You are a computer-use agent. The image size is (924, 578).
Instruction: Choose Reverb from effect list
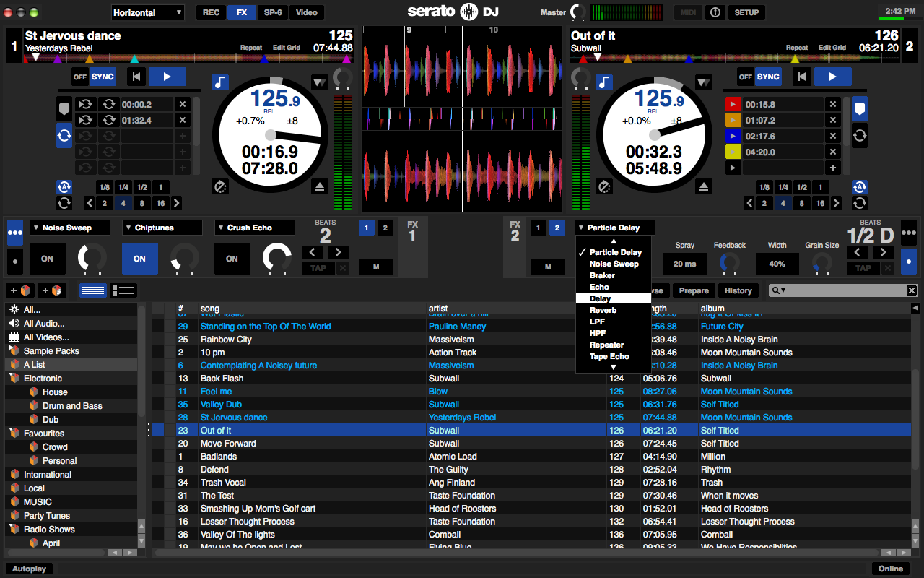click(x=614, y=310)
